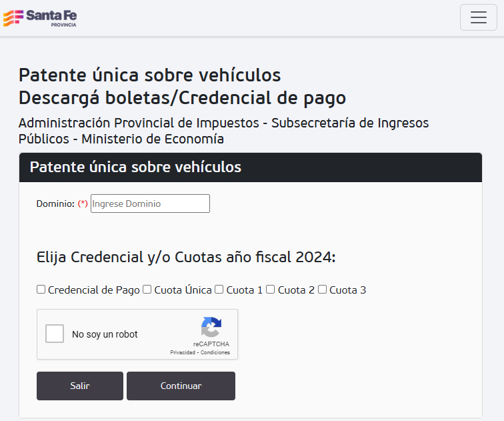This screenshot has height=421, width=504.
Task: Select the Cuota 2 checkbox
Action: click(270, 290)
